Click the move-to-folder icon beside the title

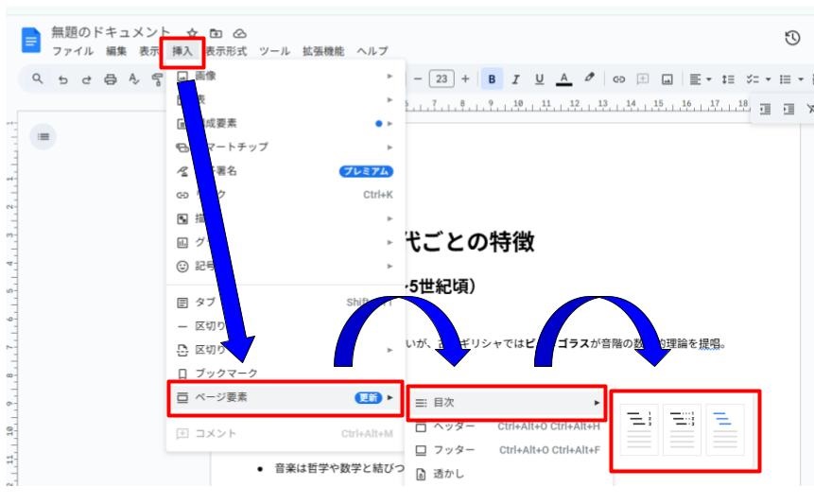tap(216, 33)
